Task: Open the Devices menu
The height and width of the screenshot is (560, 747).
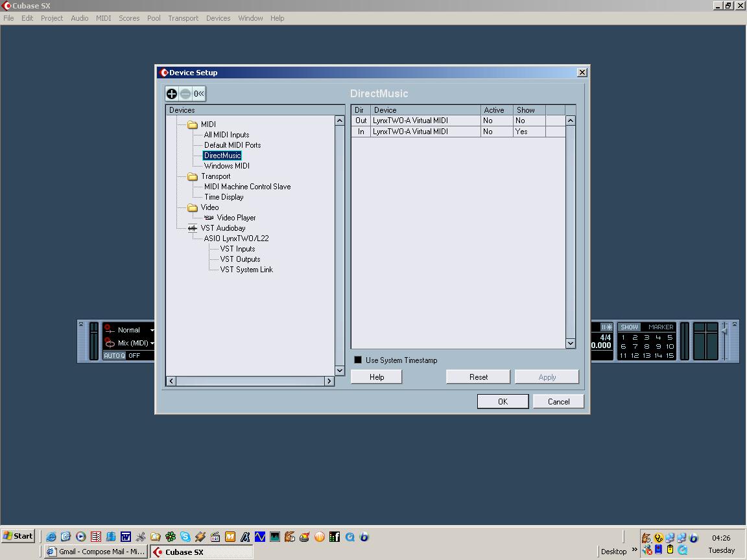Action: point(218,18)
